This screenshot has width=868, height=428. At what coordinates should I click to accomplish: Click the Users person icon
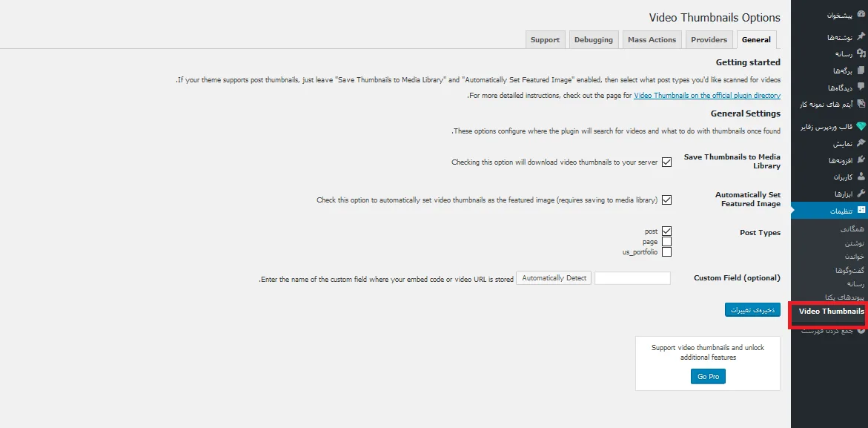[861, 177]
